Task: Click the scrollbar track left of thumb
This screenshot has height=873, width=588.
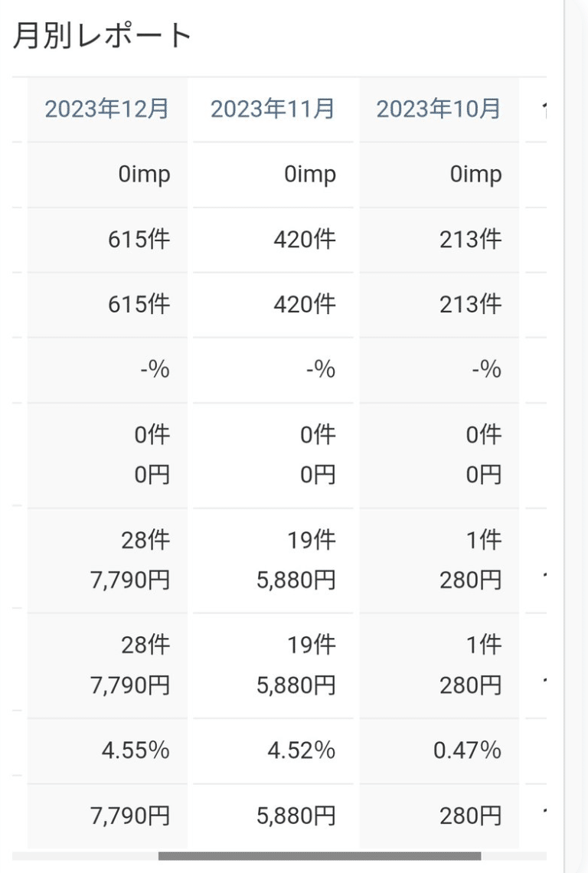Action: coord(85,855)
